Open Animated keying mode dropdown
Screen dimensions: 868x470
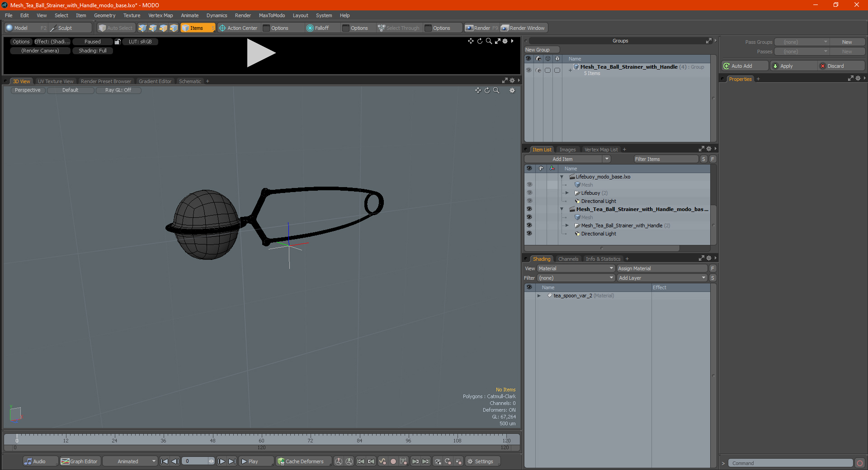(x=130, y=461)
